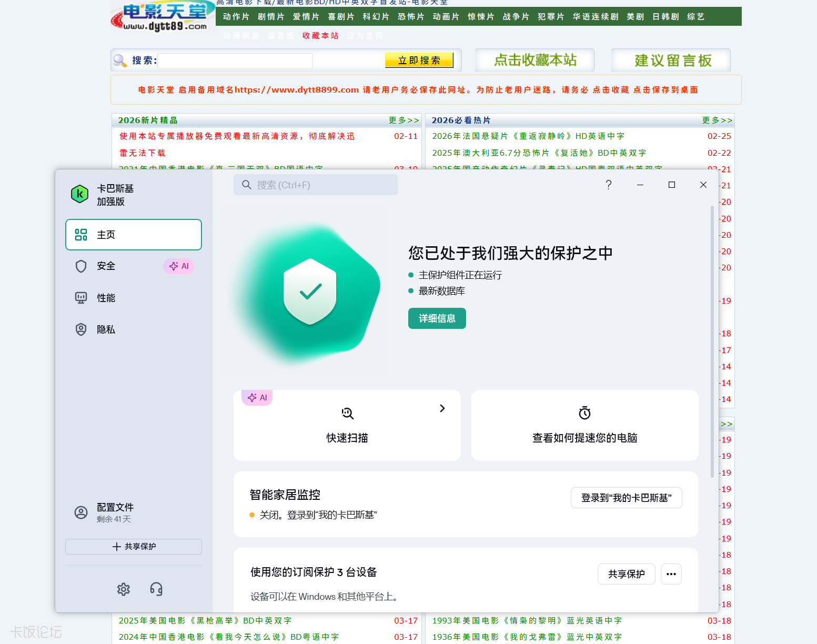Click the 立即搜索 search button
Image resolution: width=817 pixels, height=644 pixels.
point(419,59)
